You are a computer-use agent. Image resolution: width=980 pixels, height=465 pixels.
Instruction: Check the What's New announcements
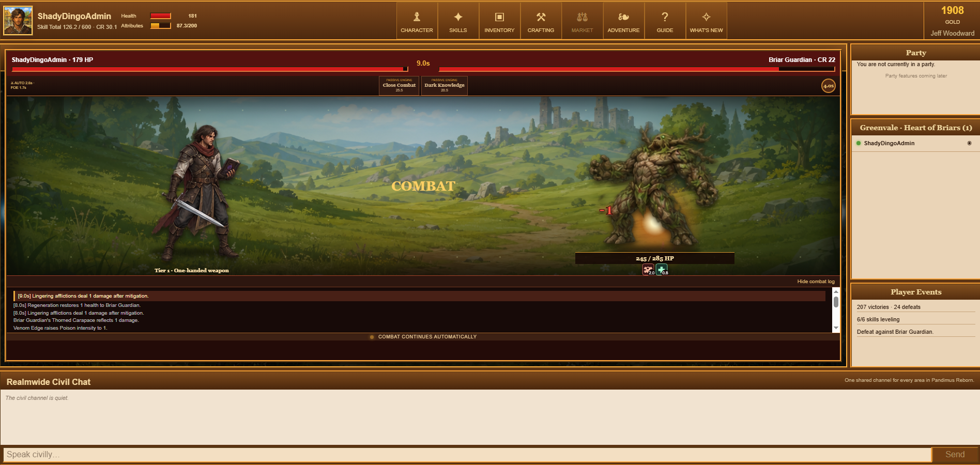(x=706, y=21)
